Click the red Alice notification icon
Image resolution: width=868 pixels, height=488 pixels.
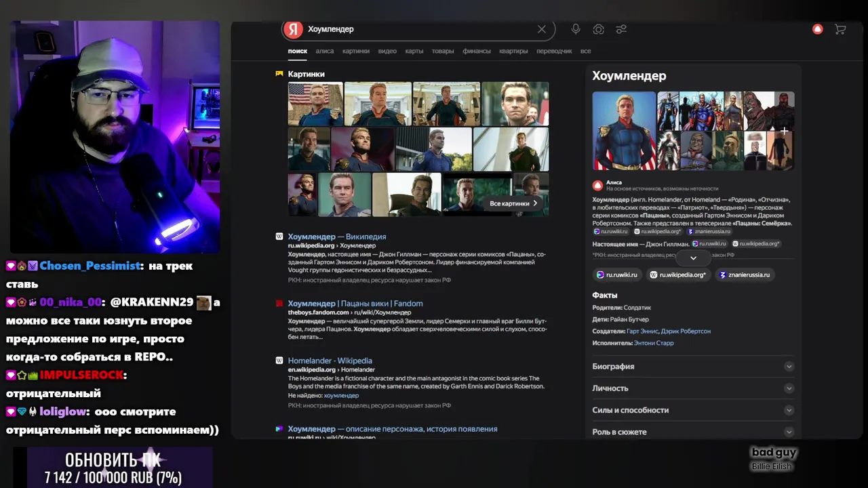point(818,29)
